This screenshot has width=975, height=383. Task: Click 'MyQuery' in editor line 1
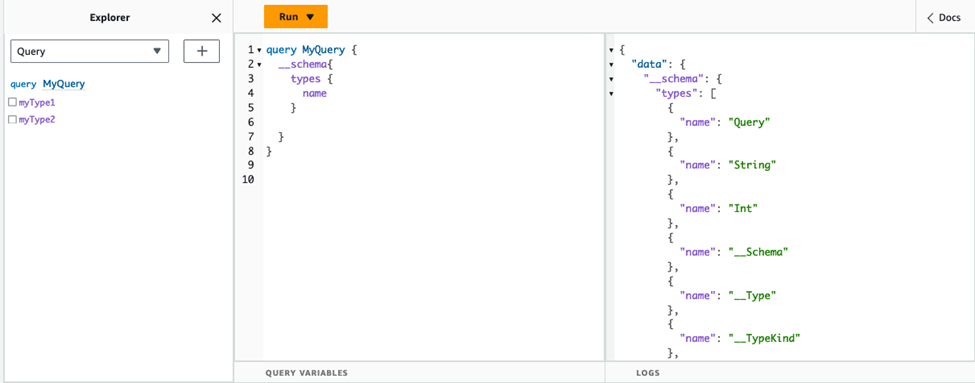(x=323, y=50)
